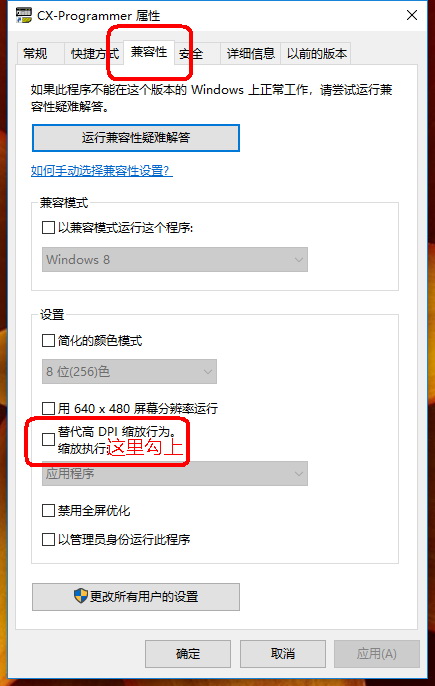Click the shield icon on 更改所有用户的设置
The width and height of the screenshot is (435, 686).
(x=81, y=595)
